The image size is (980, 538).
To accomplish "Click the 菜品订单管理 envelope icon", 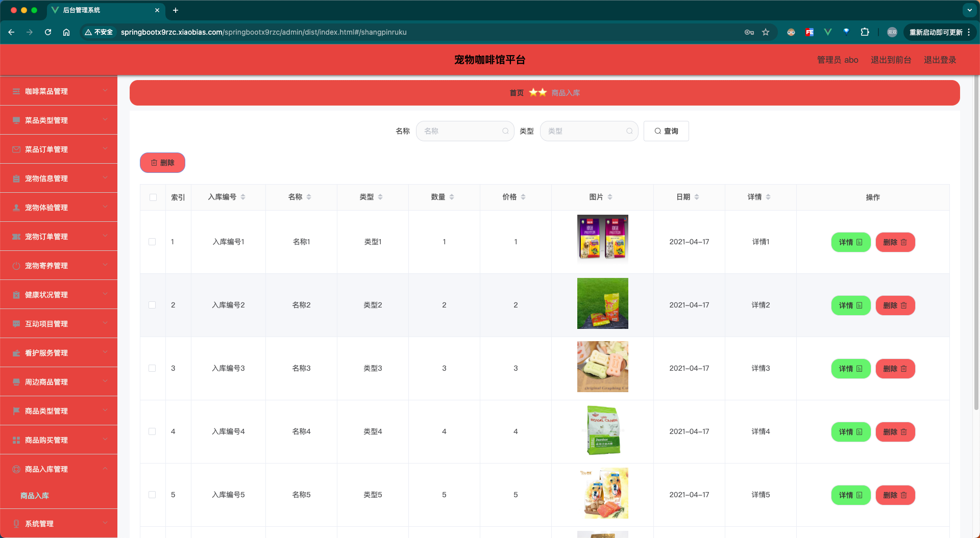I will pyautogui.click(x=16, y=149).
